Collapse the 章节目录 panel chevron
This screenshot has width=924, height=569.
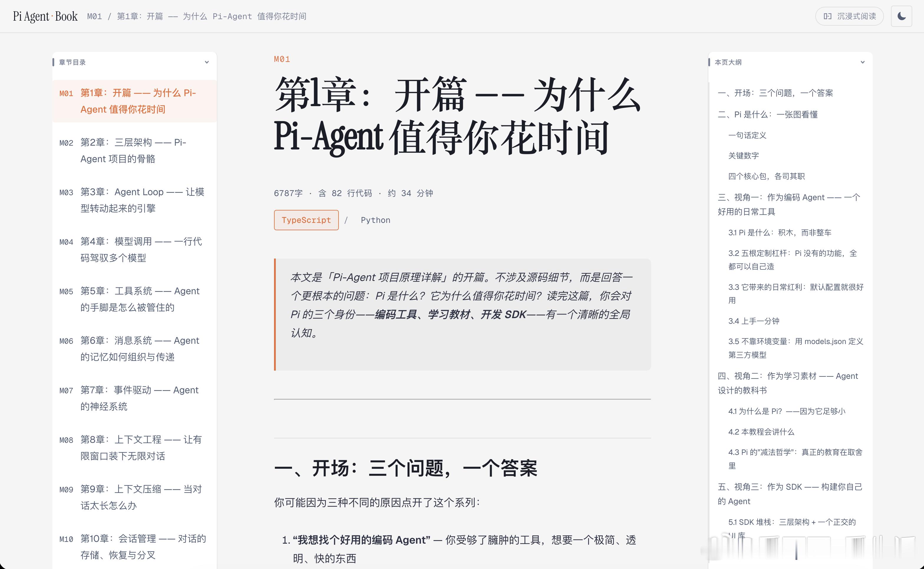click(207, 62)
